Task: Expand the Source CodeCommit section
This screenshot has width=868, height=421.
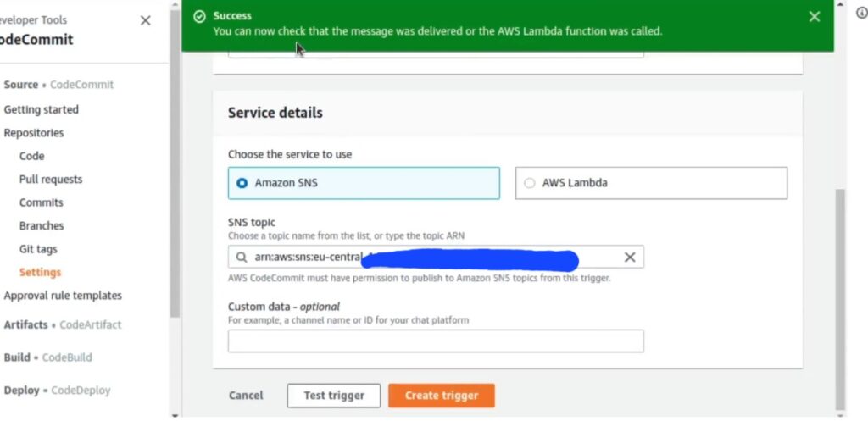Action: coord(58,85)
